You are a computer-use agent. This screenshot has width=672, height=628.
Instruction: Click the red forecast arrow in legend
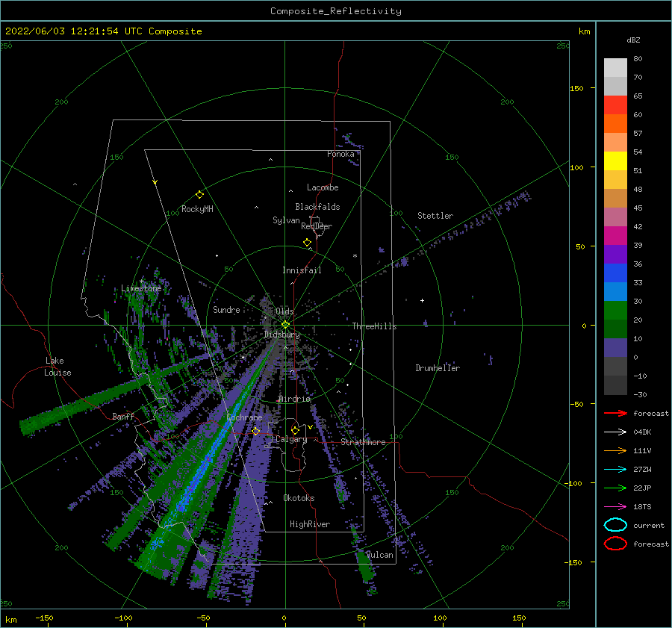tap(615, 413)
